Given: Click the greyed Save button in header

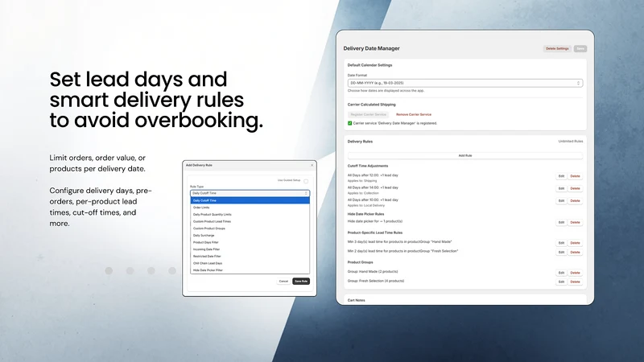Looking at the screenshot, I should tap(580, 48).
